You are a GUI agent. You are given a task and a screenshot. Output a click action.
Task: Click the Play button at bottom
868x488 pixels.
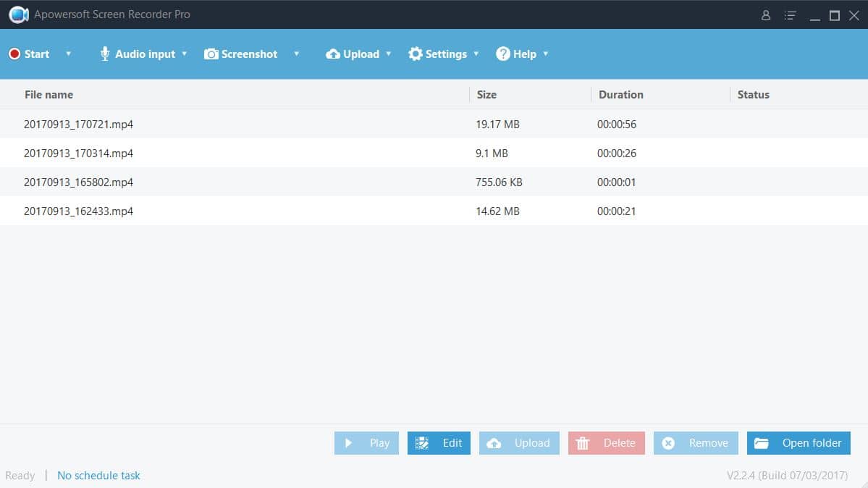[x=366, y=443]
